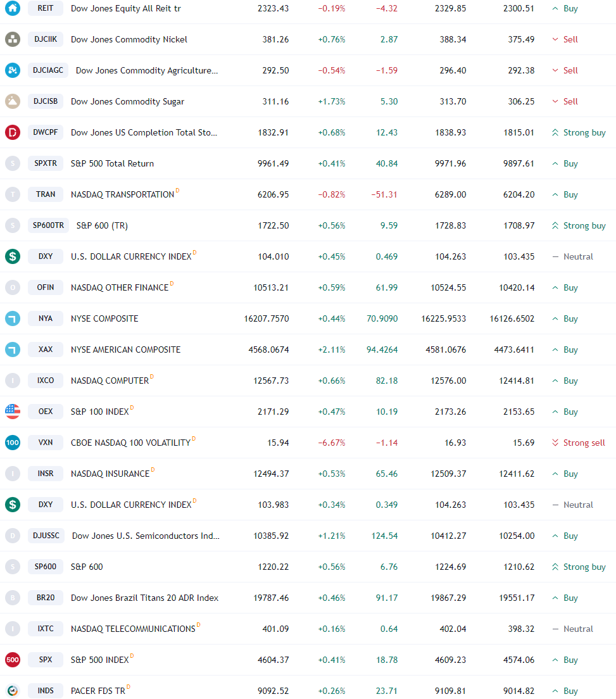The width and height of the screenshot is (616, 699).
Task: Click the SPX red 500 icon
Action: tap(13, 660)
